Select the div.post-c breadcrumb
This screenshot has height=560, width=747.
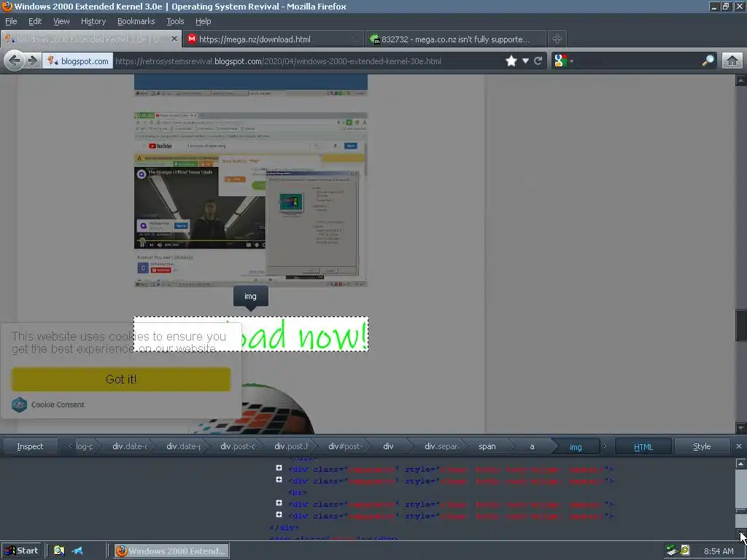point(237,446)
